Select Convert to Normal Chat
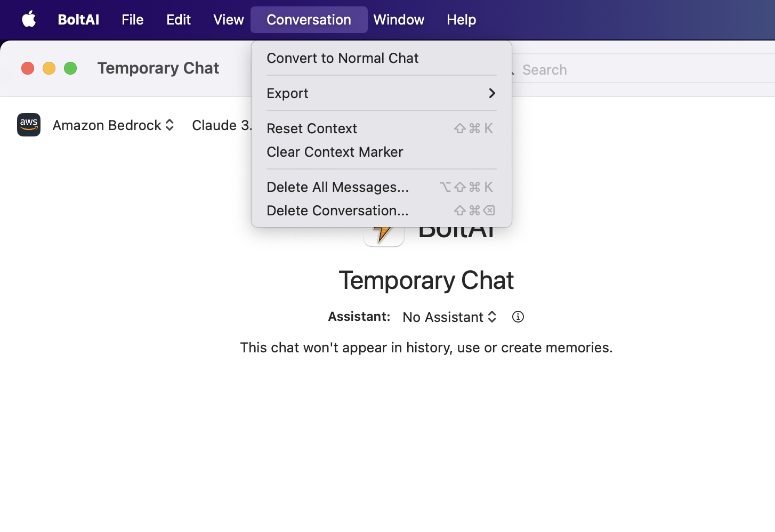The image size is (775, 532). (343, 58)
